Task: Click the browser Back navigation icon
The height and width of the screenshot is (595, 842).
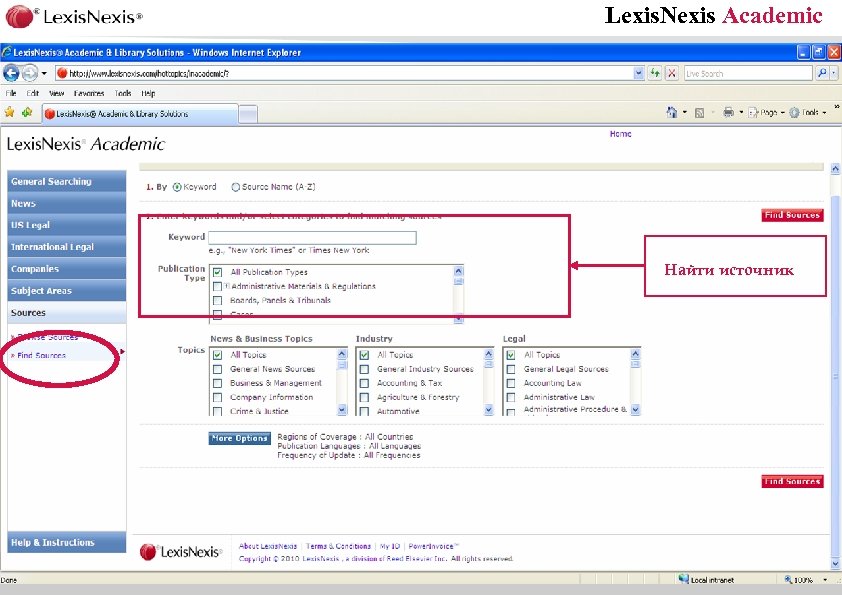Action: [x=12, y=73]
